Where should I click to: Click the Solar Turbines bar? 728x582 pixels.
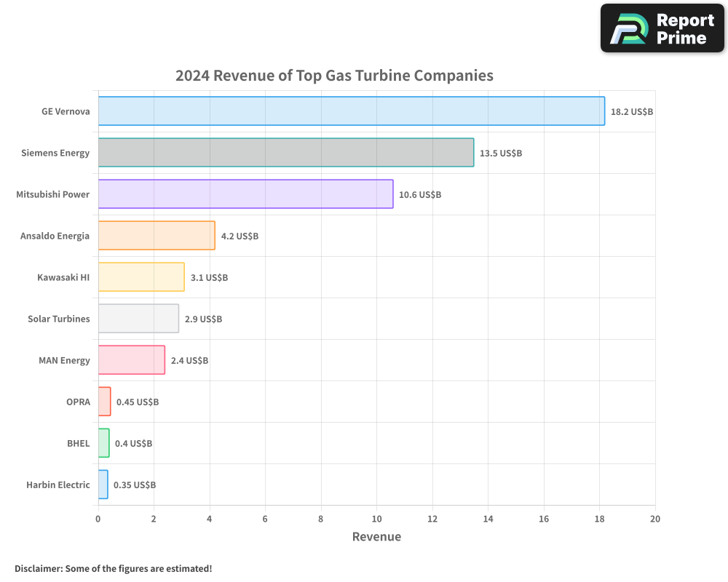[138, 319]
